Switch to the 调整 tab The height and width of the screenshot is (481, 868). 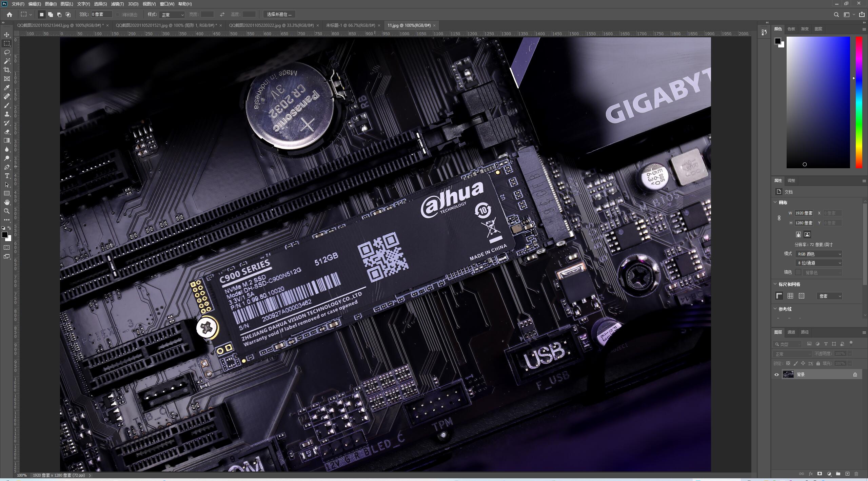[x=791, y=180]
